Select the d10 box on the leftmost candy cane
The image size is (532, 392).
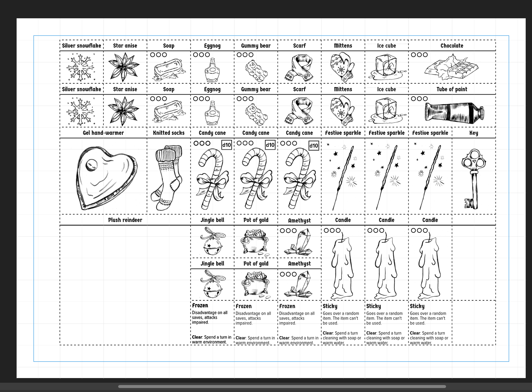tap(226, 145)
